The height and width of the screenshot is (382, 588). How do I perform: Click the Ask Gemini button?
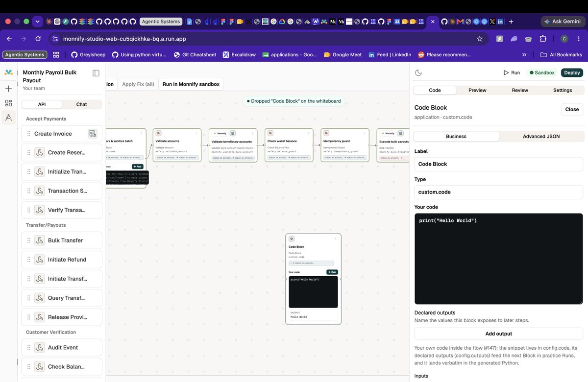coord(562,22)
